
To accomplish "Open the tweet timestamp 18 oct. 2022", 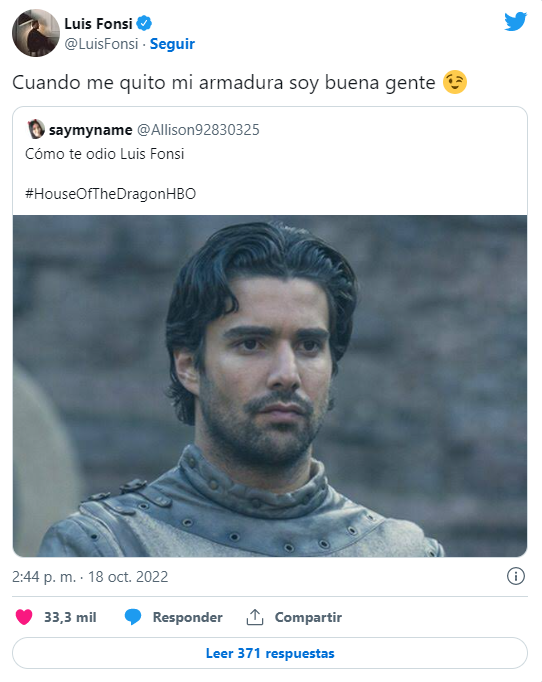I will [x=90, y=577].
